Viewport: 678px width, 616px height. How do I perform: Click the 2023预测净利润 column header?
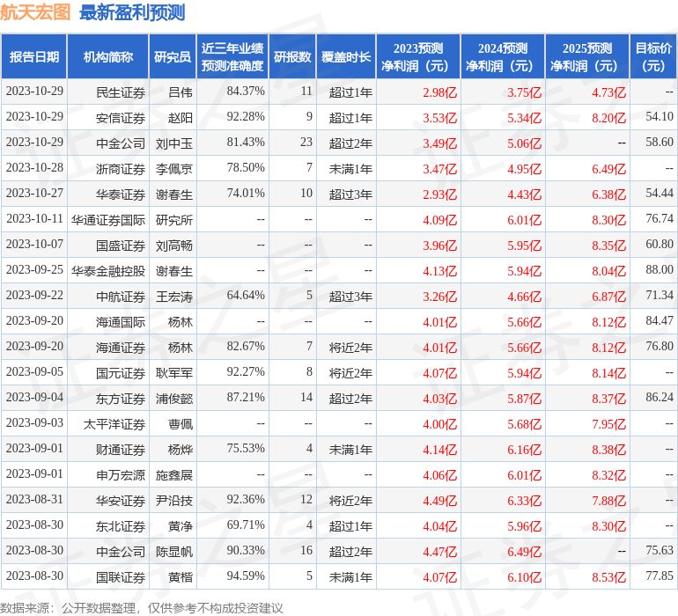(418, 56)
